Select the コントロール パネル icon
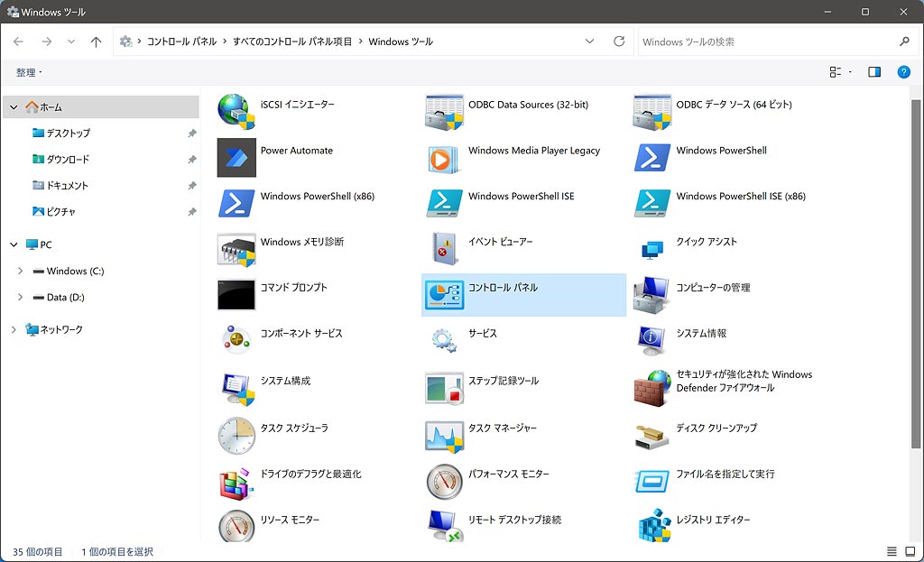The height and width of the screenshot is (562, 924). coord(444,295)
